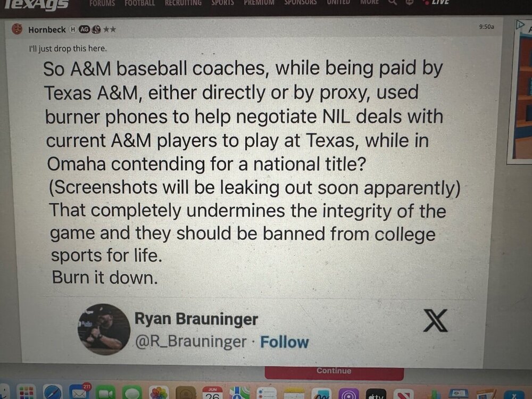Open the Mail app in the dock

(79, 393)
